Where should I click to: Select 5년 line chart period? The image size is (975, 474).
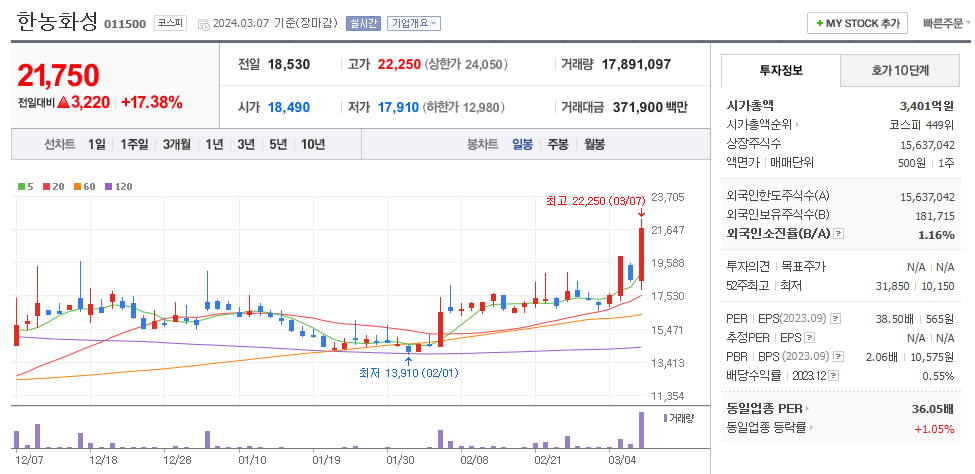tap(278, 144)
